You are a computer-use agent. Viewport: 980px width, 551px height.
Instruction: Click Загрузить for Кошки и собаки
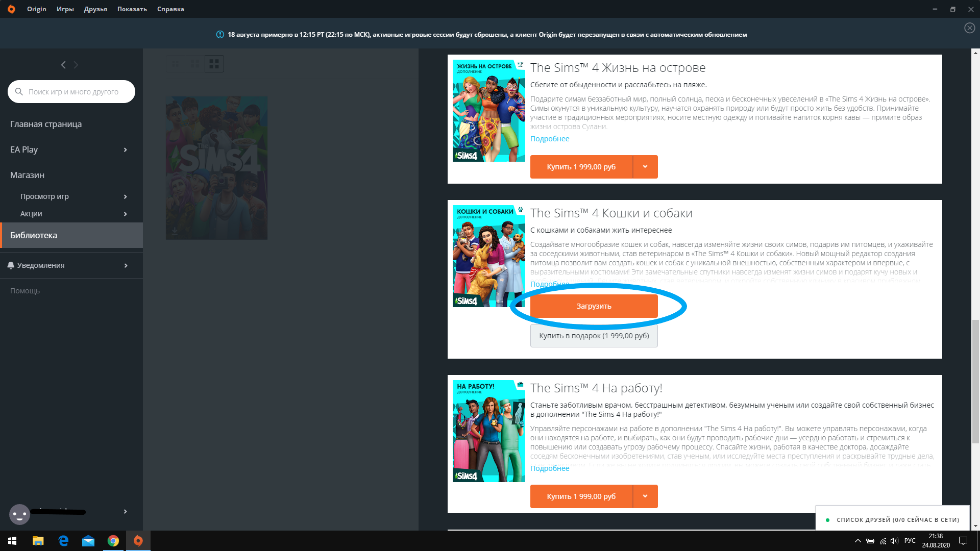coord(594,306)
